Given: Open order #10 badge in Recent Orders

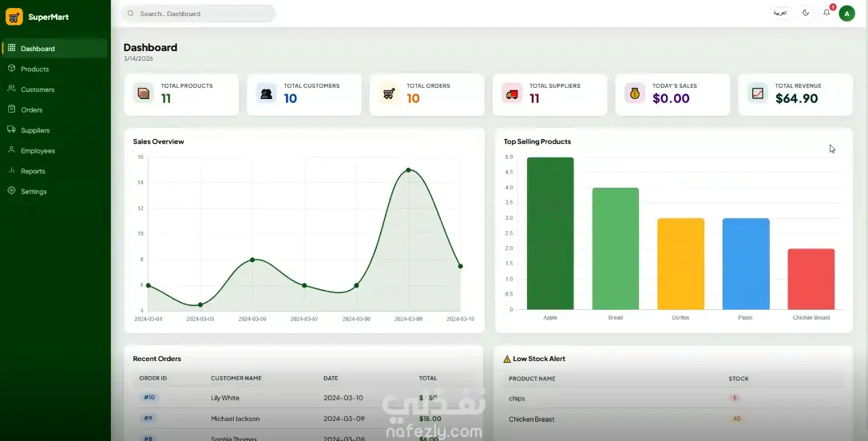Looking at the screenshot, I should click(149, 397).
